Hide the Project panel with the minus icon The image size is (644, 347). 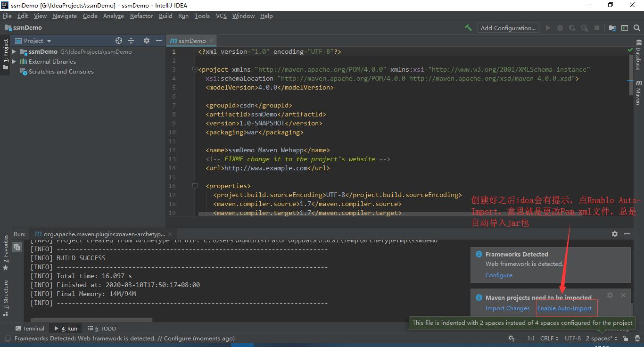pos(159,41)
